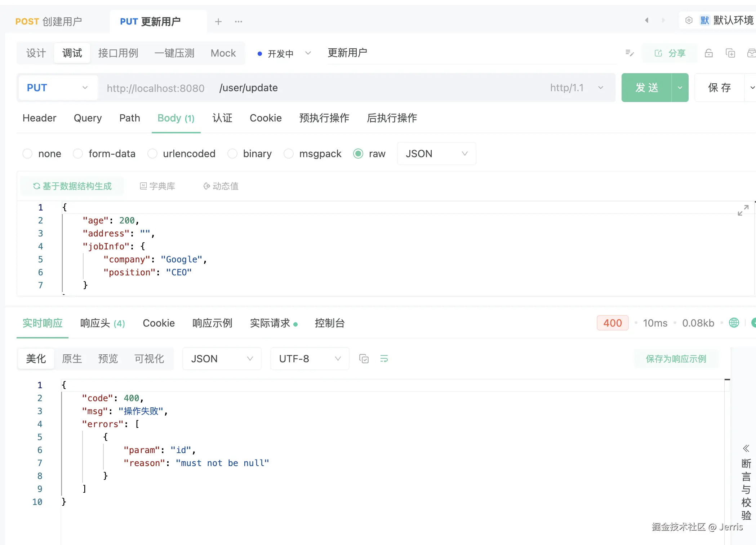The width and height of the screenshot is (756, 545).
Task: Open the 设计 tab
Action: coord(36,53)
